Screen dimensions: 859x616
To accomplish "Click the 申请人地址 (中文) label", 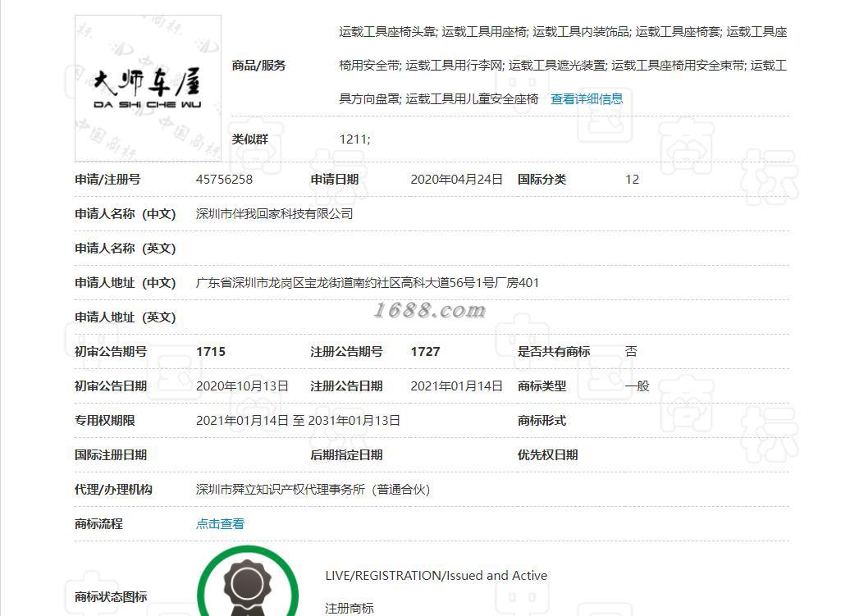I will point(126,283).
